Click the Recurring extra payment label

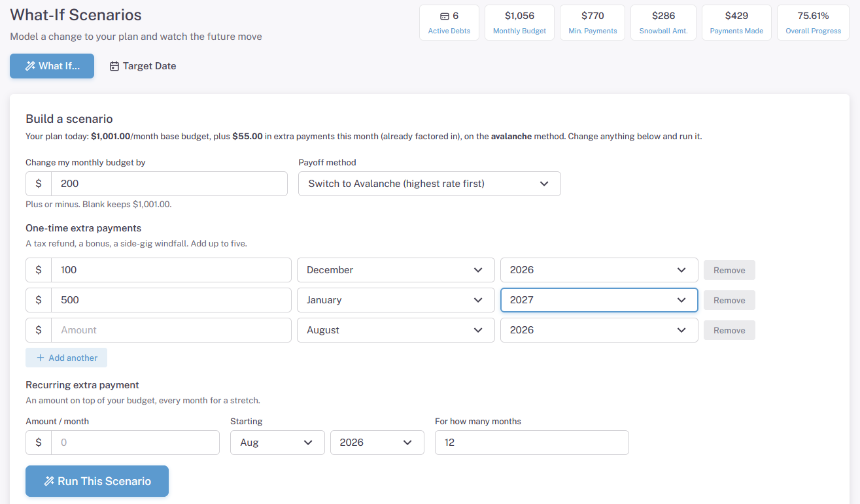[x=82, y=385]
